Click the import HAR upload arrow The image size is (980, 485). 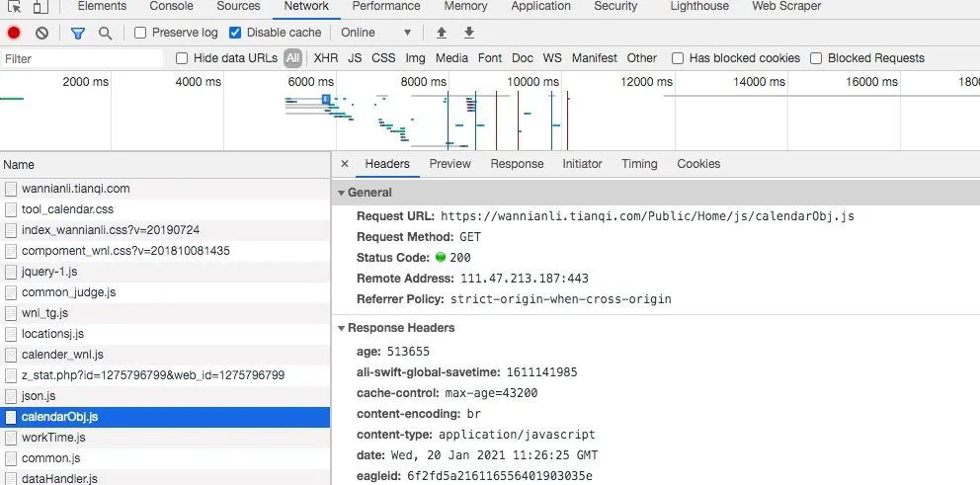[442, 33]
